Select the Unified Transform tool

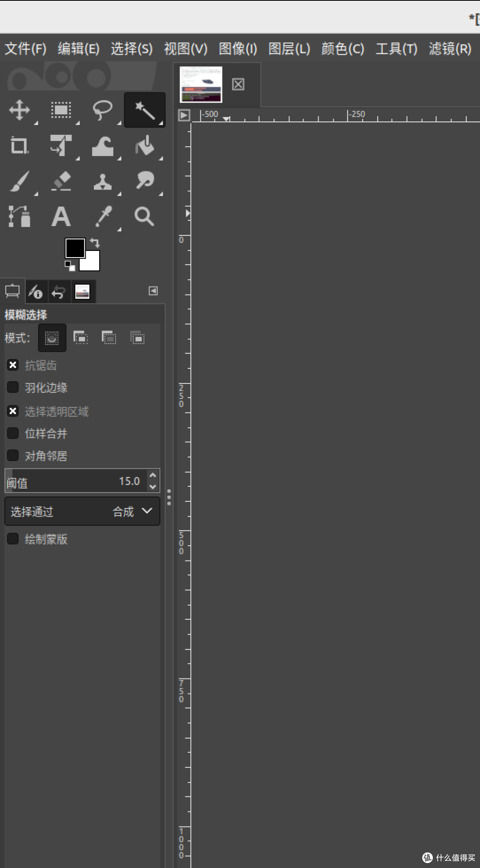pos(61,145)
